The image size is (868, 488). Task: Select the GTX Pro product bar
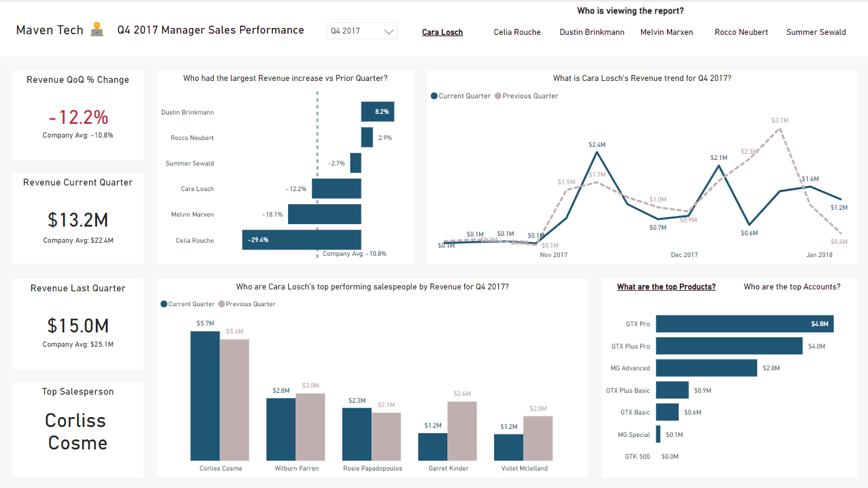744,324
